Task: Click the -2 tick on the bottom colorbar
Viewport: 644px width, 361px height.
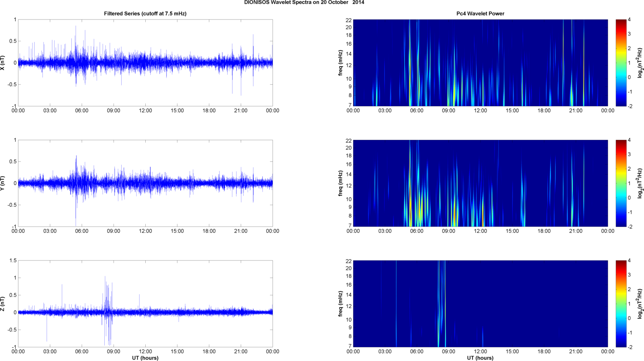Action: pyautogui.click(x=630, y=347)
